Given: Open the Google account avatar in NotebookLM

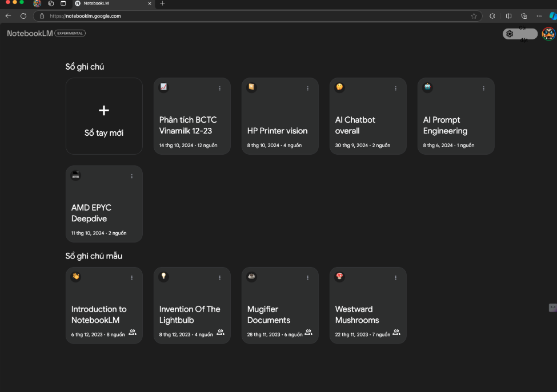Looking at the screenshot, I should 549,34.
